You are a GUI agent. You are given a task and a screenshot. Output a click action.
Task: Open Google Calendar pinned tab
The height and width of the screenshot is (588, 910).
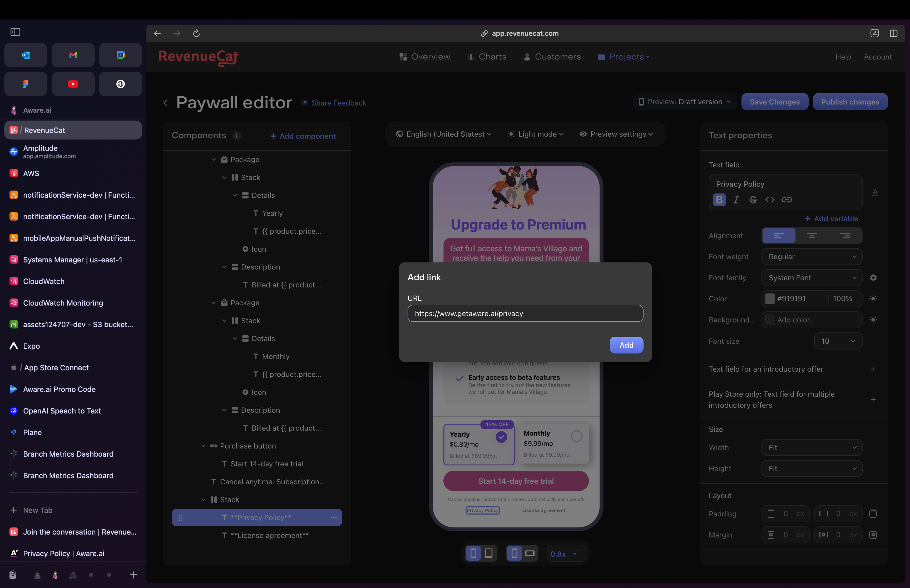pos(120,55)
